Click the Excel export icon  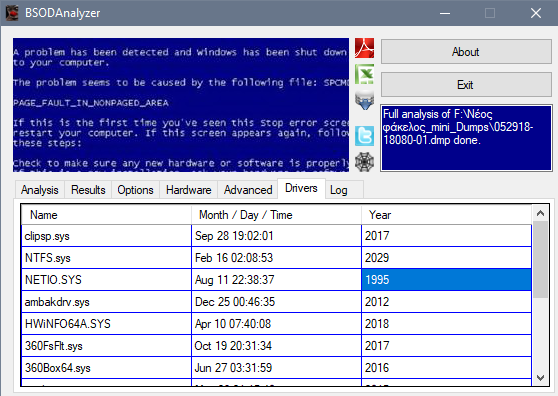point(364,74)
